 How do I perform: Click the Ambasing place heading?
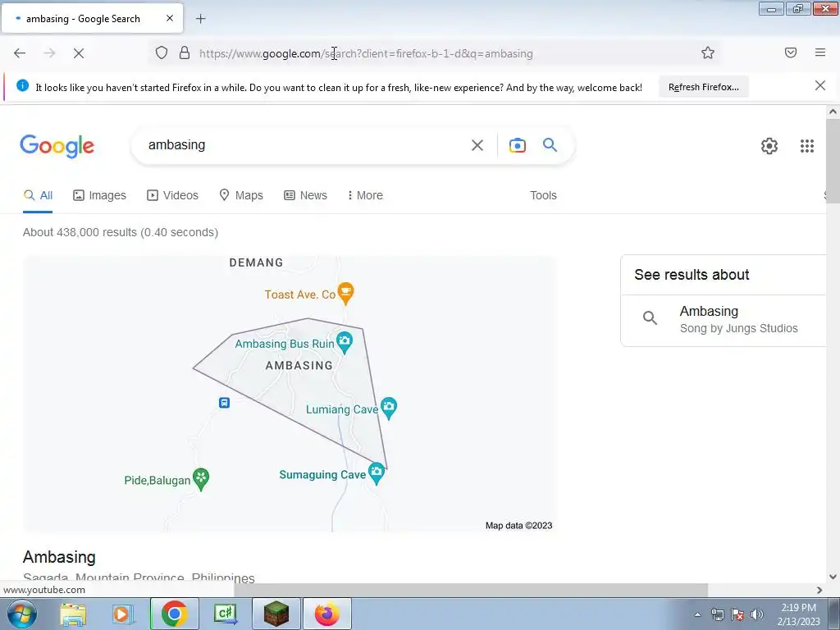[x=59, y=557]
